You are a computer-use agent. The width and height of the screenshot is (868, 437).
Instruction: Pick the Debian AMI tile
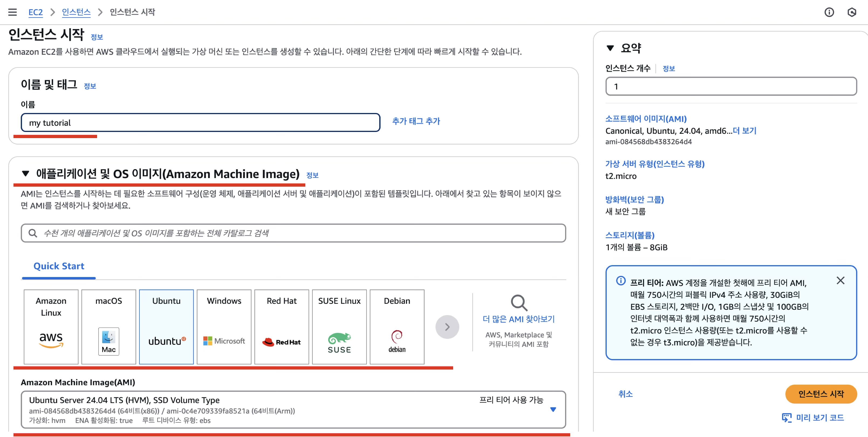pos(397,326)
